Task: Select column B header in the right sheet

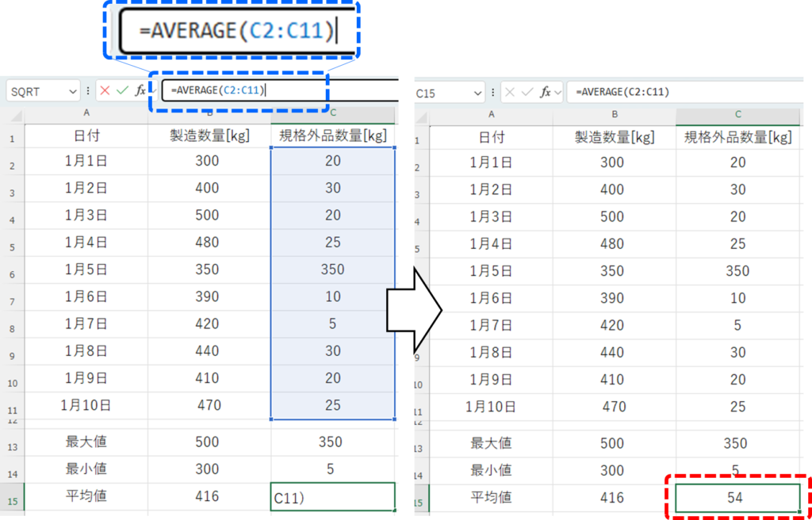Action: pyautogui.click(x=614, y=115)
